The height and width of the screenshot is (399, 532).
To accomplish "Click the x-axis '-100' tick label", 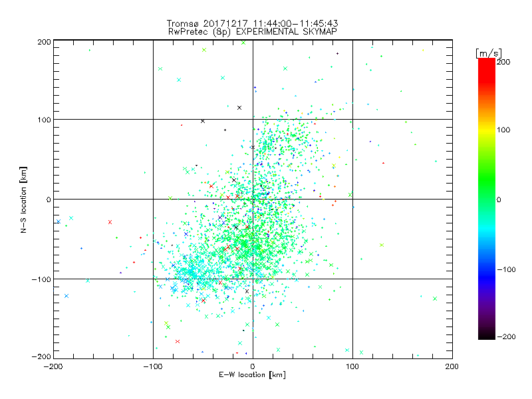I will (x=153, y=366).
